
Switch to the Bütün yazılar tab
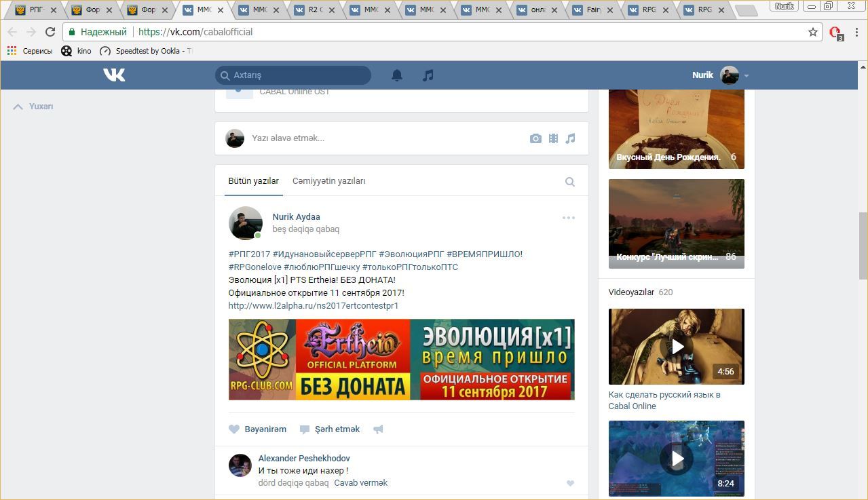(x=254, y=181)
